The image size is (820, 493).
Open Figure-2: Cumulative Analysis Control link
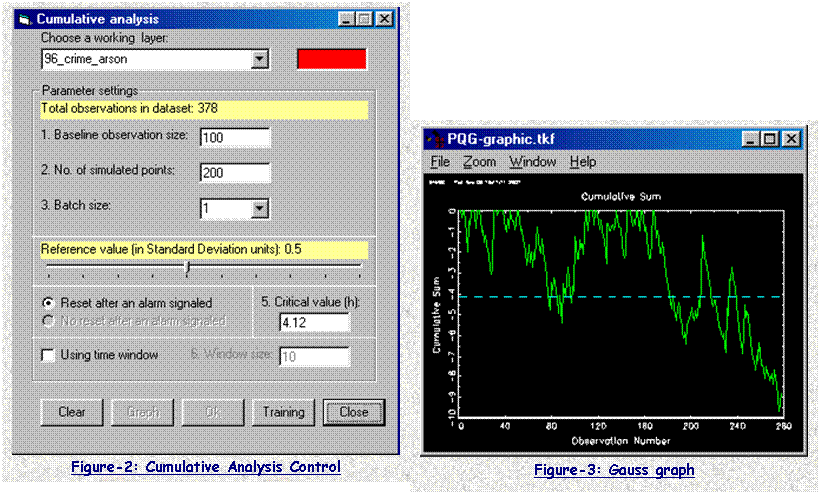206,466
